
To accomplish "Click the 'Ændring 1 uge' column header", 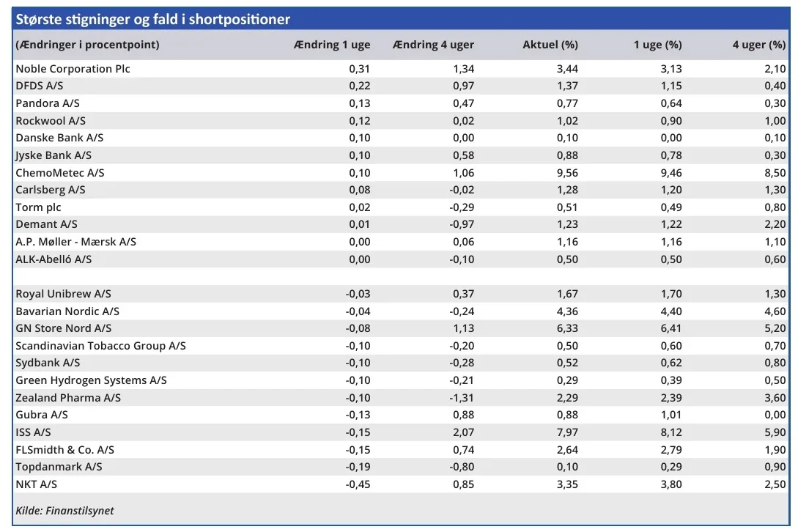I will coord(330,45).
